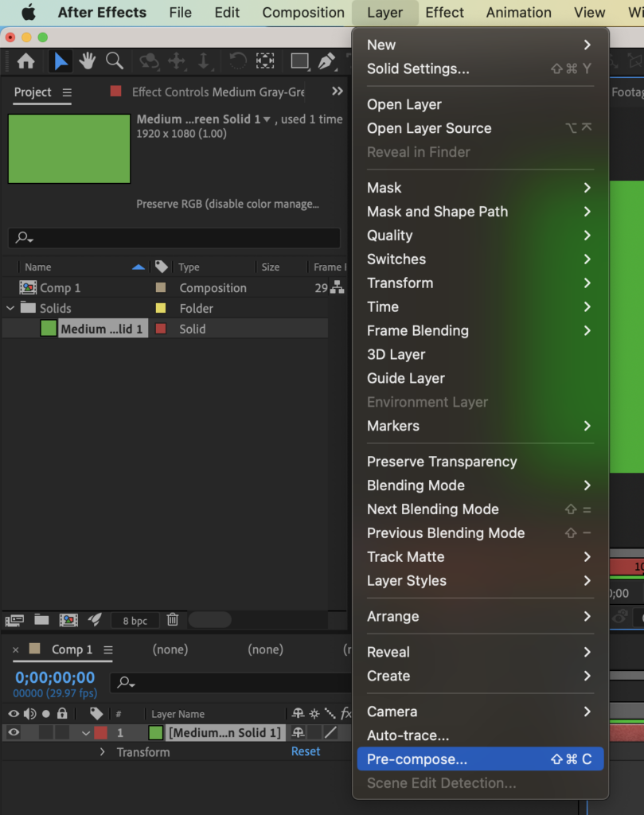
Task: Click the red label color swatch of layer 1
Action: tap(100, 732)
